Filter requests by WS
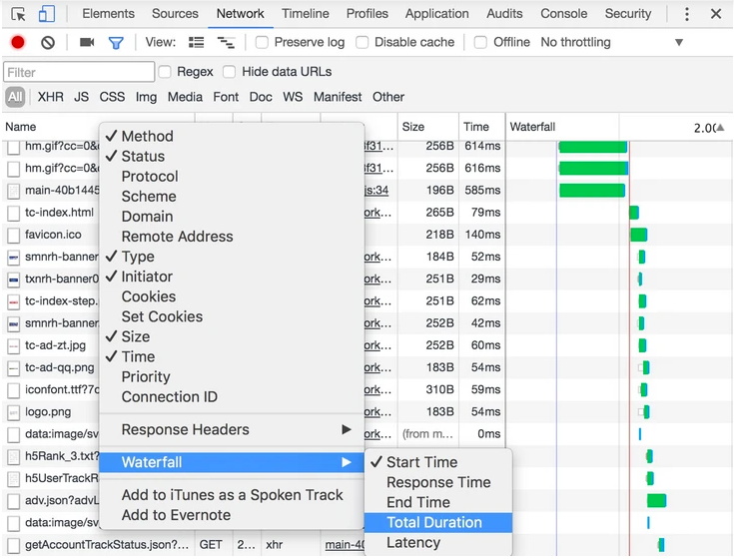This screenshot has width=734, height=560. click(293, 97)
